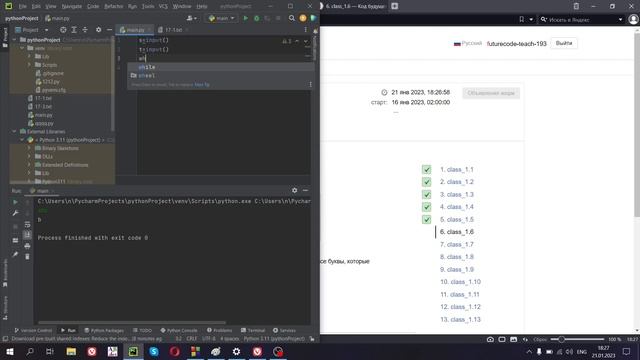Run the main configuration with the green play button
Screen dimensions: 640x360
coord(245,18)
